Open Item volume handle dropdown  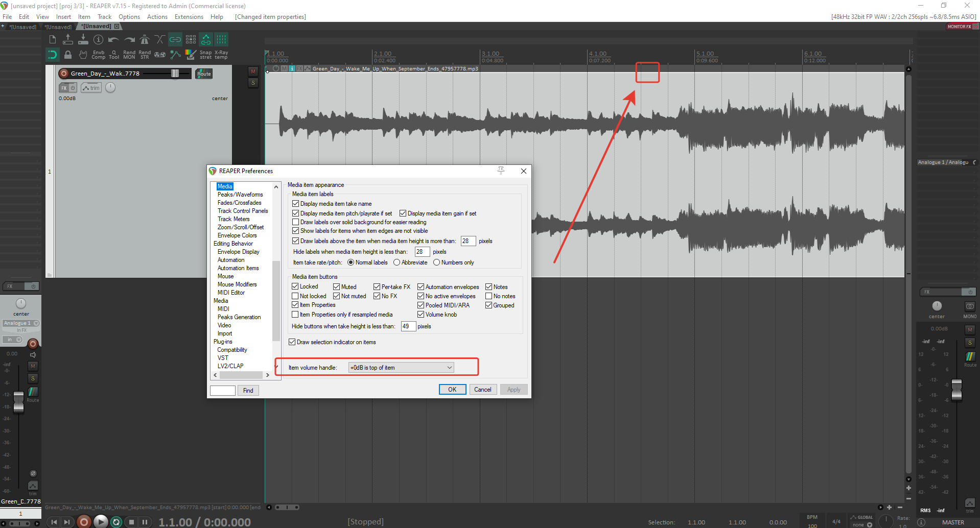click(x=401, y=368)
